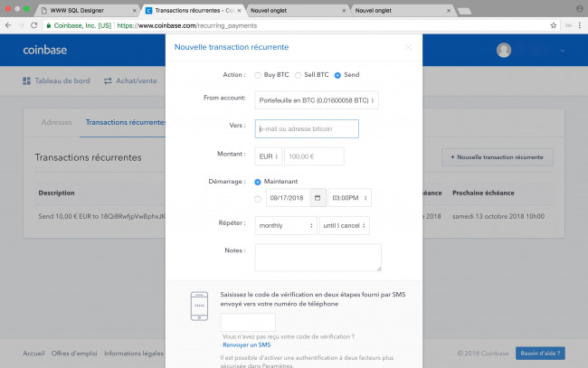This screenshot has height=368, width=588.
Task: Open the 03:00PM time dropdown
Action: (x=349, y=198)
